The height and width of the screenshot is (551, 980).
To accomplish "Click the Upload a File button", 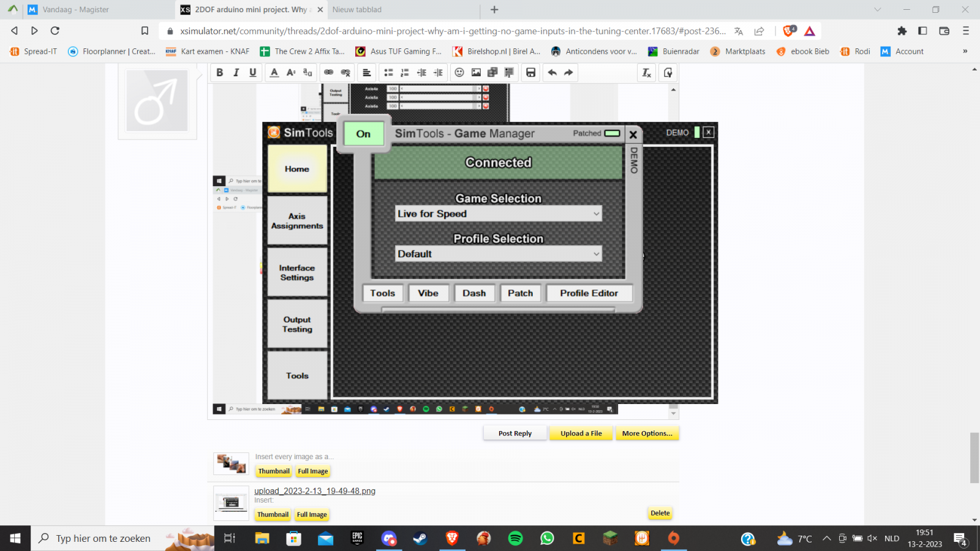I will pyautogui.click(x=581, y=433).
